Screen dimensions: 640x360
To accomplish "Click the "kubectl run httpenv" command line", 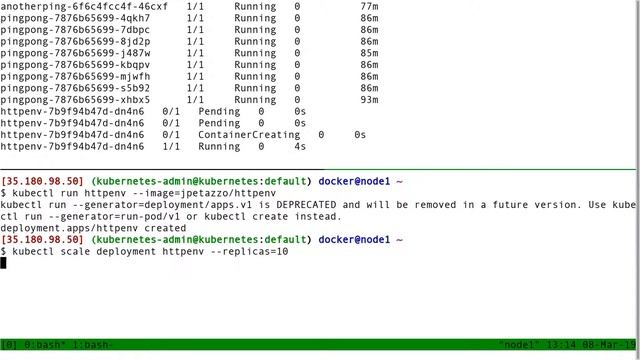I will coord(144,193).
